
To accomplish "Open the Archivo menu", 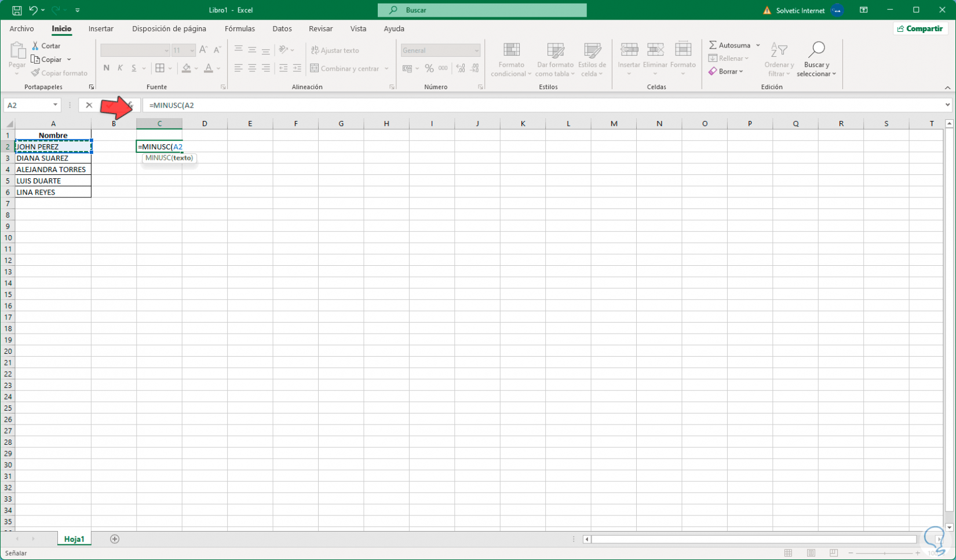I will click(21, 28).
